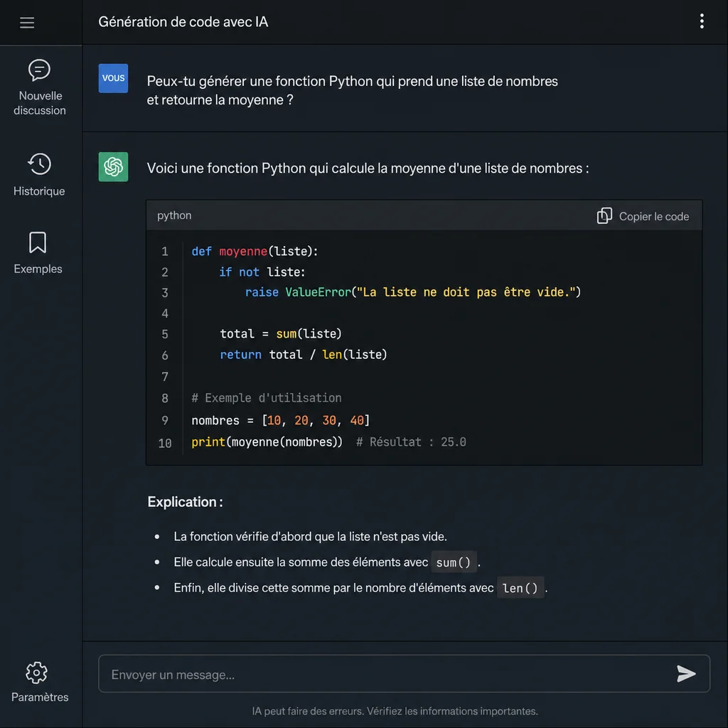Click code line def moyenne(liste):

255,251
